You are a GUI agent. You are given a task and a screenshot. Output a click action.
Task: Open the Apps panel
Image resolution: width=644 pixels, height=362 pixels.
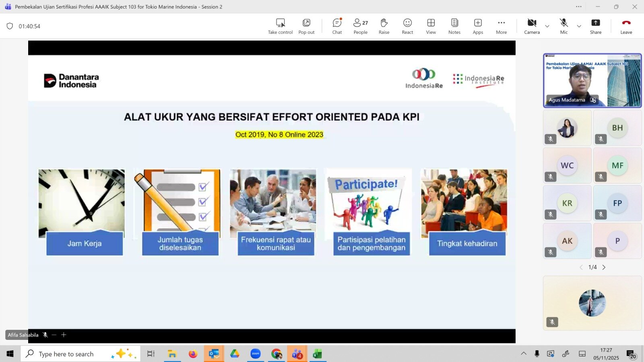click(478, 26)
